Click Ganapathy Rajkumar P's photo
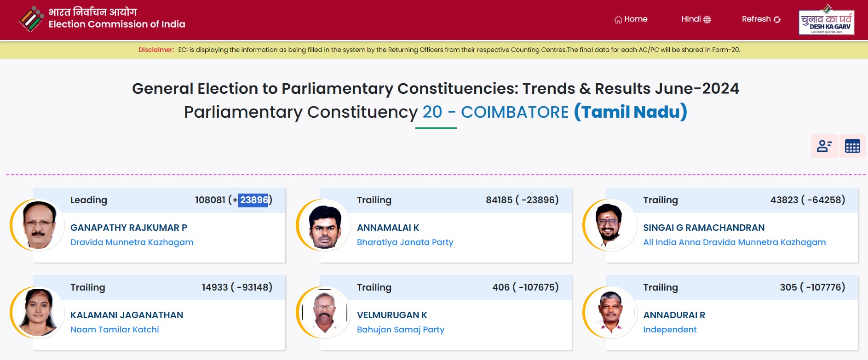Screen dimensions: 868x360 pos(38,225)
